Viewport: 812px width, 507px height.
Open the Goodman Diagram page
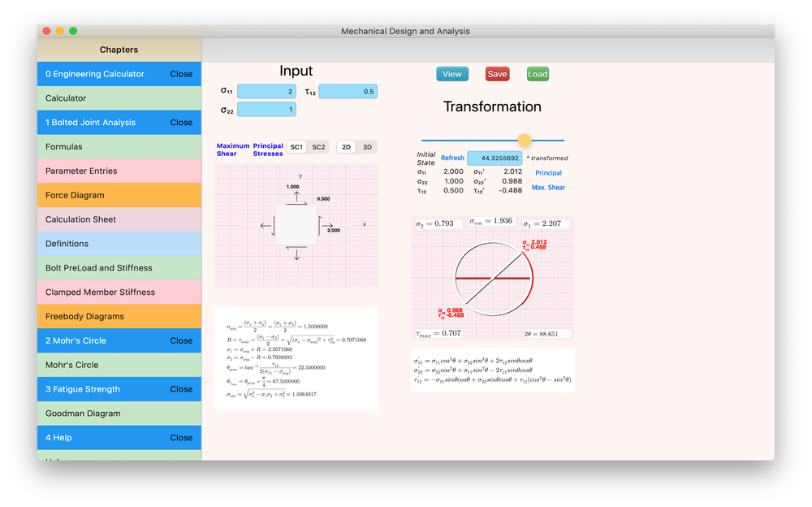[119, 414]
